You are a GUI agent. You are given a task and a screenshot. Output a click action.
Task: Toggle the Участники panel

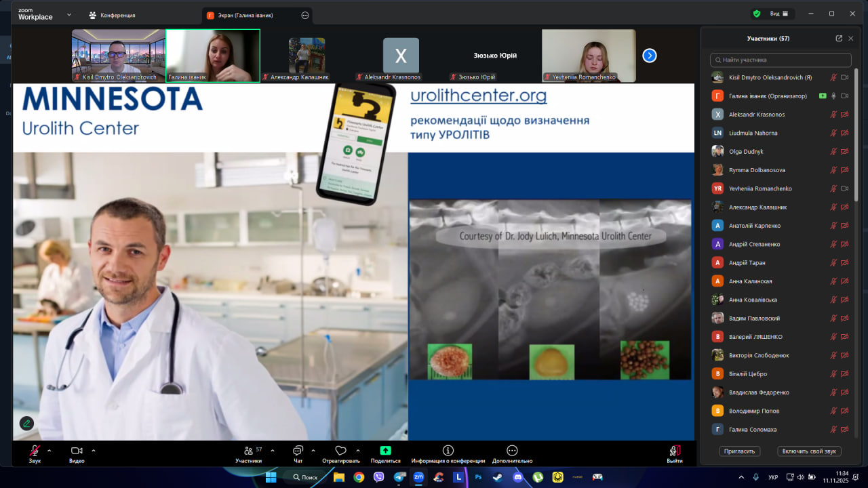pos(248,451)
